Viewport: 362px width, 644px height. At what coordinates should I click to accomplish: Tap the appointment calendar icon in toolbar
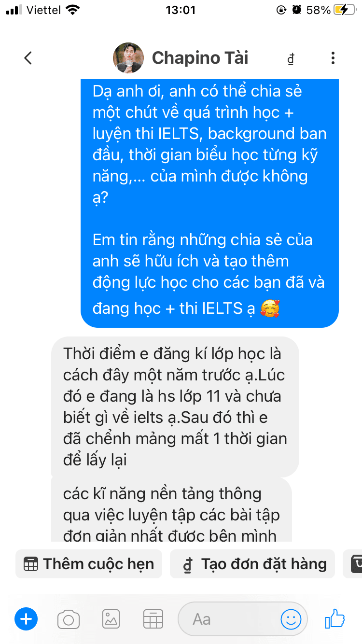click(153, 619)
